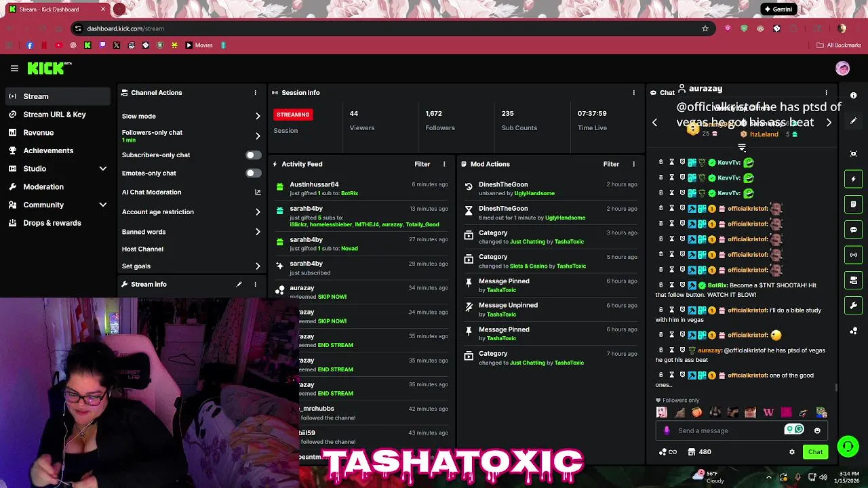Open user avatar in top right corner

pyautogui.click(x=842, y=68)
